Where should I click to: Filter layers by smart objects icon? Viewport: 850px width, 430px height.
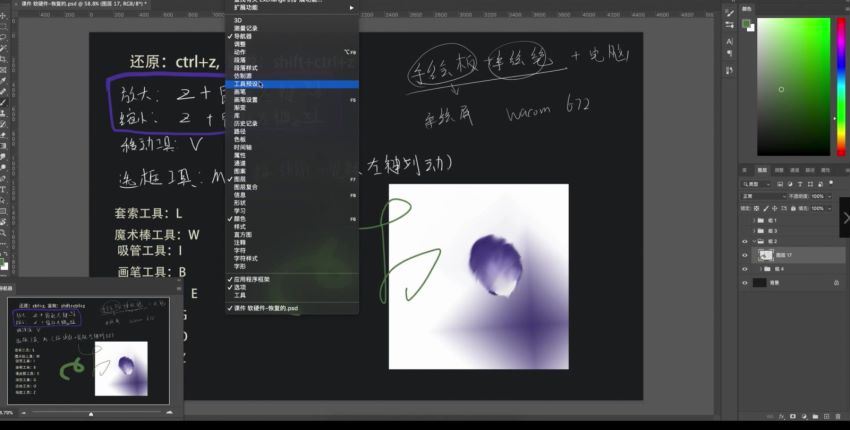pos(820,184)
